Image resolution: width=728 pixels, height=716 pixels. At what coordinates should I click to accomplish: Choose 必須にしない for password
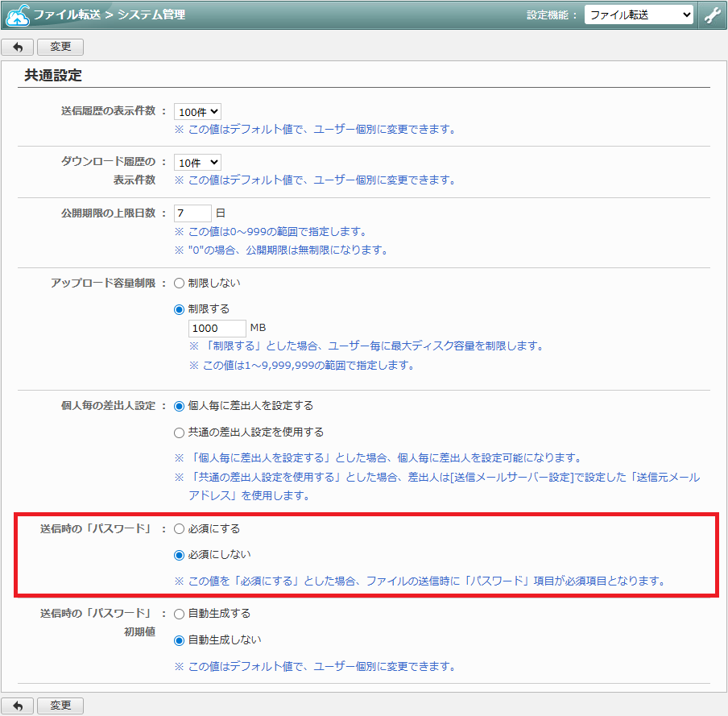point(180,555)
